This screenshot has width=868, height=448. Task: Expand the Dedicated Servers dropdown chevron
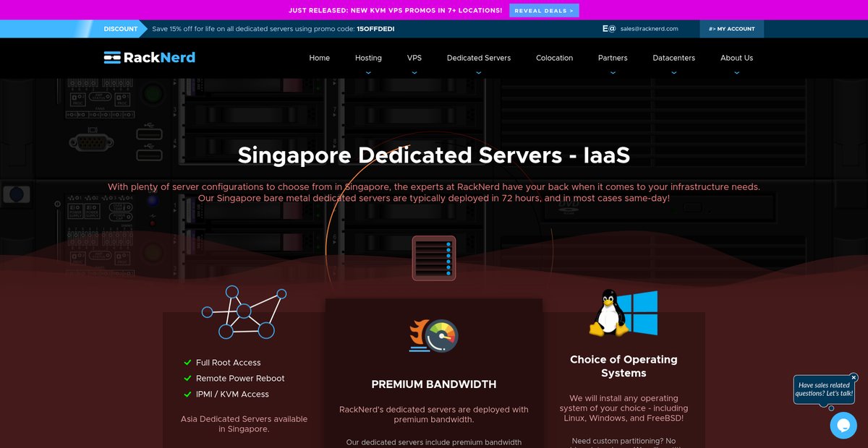tap(479, 73)
